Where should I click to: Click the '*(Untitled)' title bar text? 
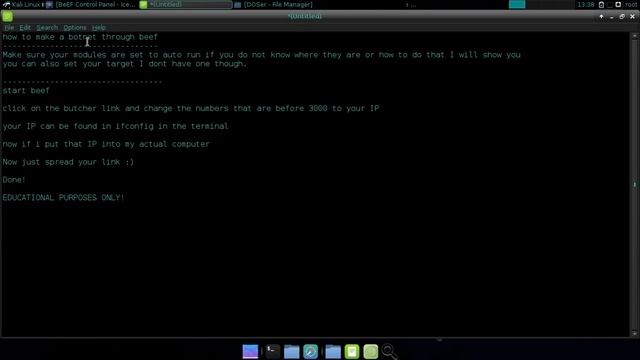click(304, 16)
